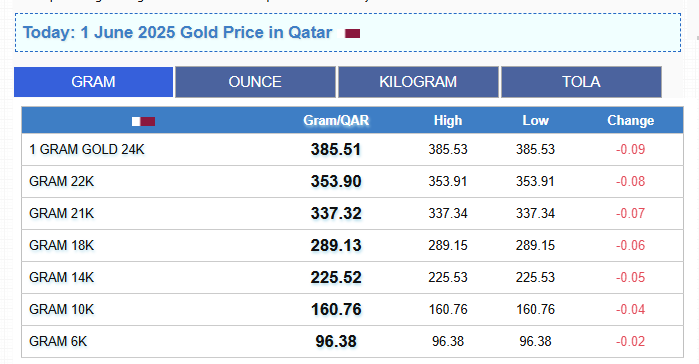The image size is (699, 364).
Task: Click the 1 GRAM GOLD 24K row label
Action: pos(87,150)
